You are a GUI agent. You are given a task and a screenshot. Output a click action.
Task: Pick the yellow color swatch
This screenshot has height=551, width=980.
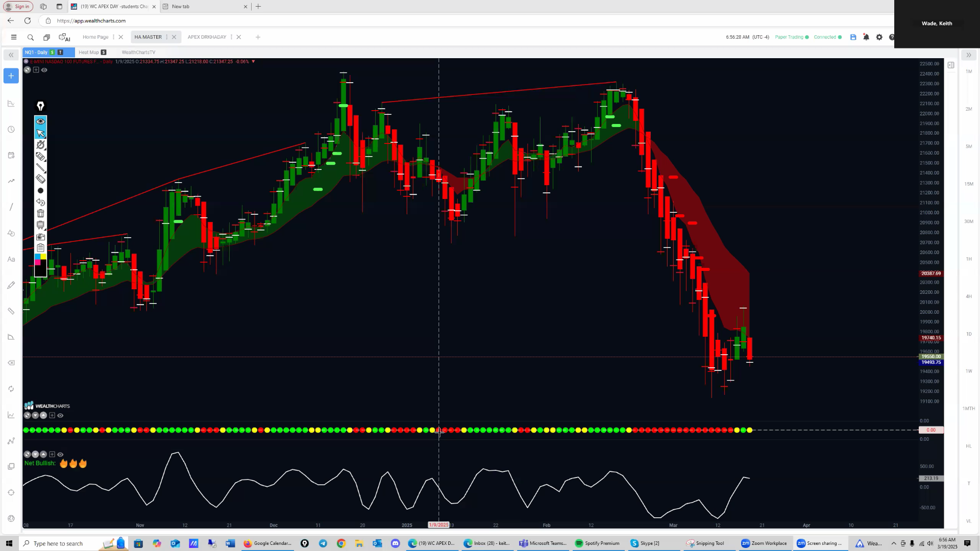(43, 257)
